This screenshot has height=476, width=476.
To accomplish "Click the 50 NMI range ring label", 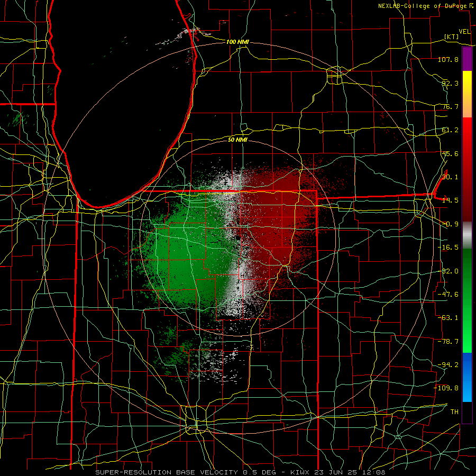I will point(237,140).
